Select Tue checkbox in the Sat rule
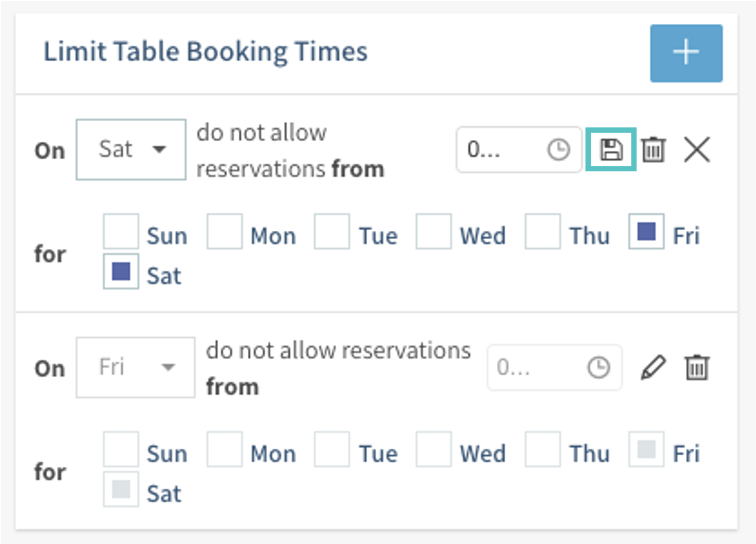This screenshot has height=544, width=756. point(332,231)
